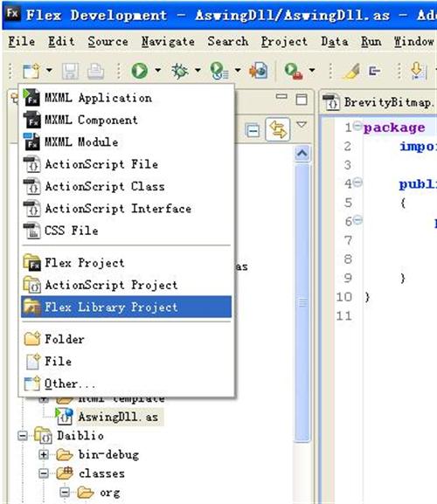
Task: Choose Folder in the New menu
Action: tap(126, 339)
